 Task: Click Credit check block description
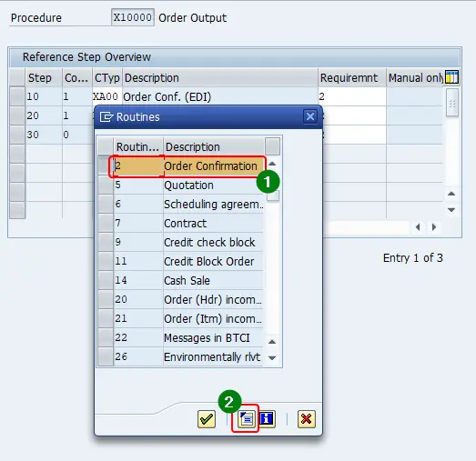[214, 243]
